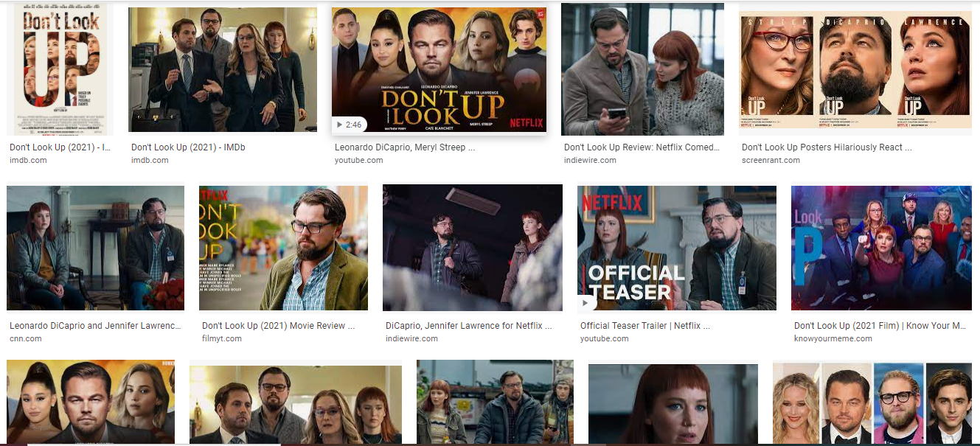Open the Indiewire review image of man checking phone
The height and width of the screenshot is (446, 980).
point(642,69)
